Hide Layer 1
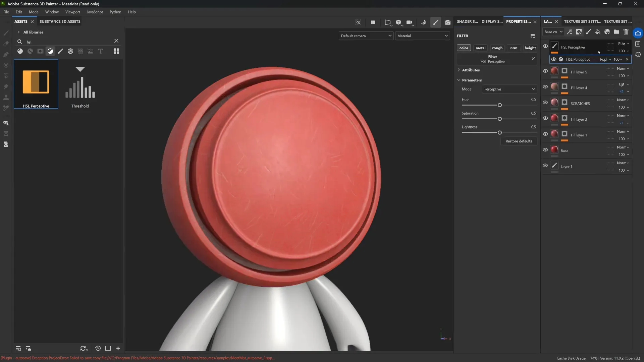Image resolution: width=644 pixels, height=362 pixels. point(545,166)
